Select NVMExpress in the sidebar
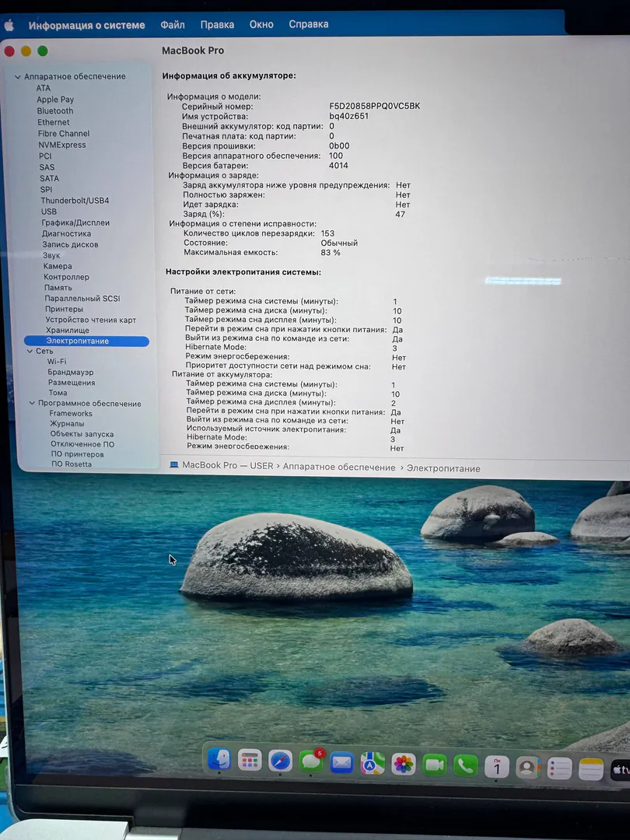The width and height of the screenshot is (630, 840). click(62, 144)
